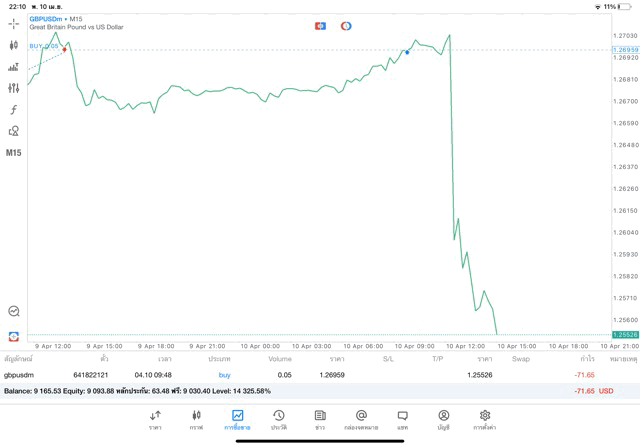Image resolution: width=640 pixels, height=447 pixels.
Task: Tap the red-blue icon at sidebar bottom
Action: 14,337
